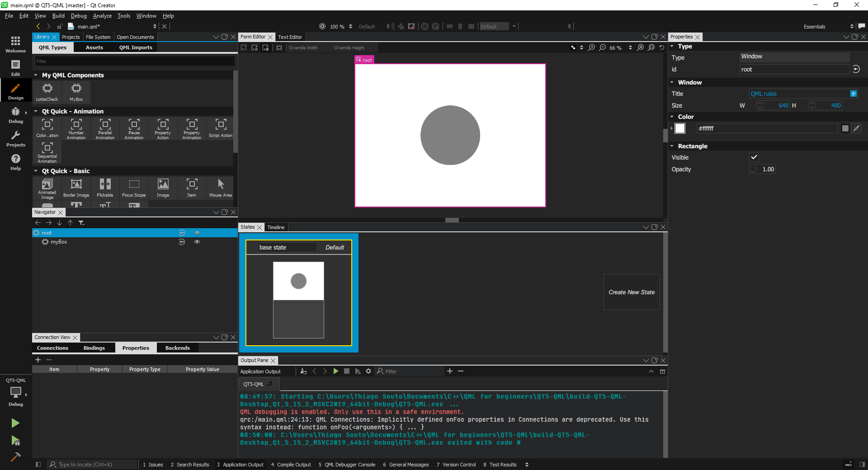868x470 pixels.
Task: Collapse the Qt Quick - Basic section
Action: pos(36,171)
